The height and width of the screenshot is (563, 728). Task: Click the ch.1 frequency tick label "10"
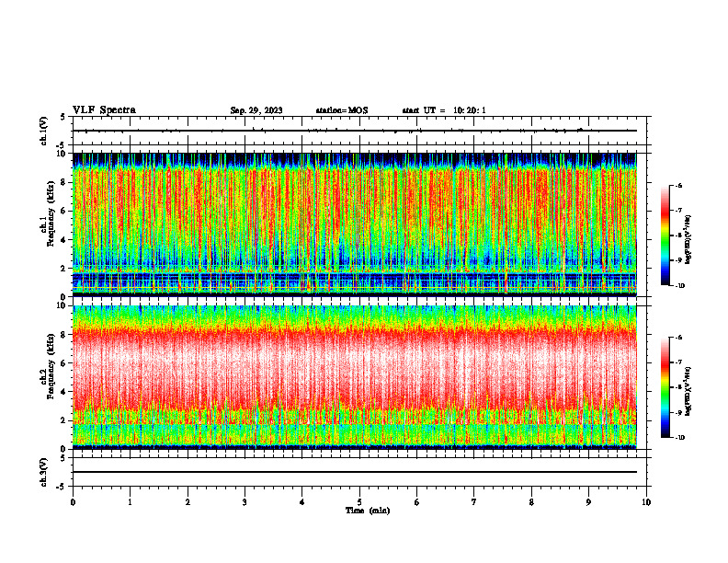(x=63, y=154)
